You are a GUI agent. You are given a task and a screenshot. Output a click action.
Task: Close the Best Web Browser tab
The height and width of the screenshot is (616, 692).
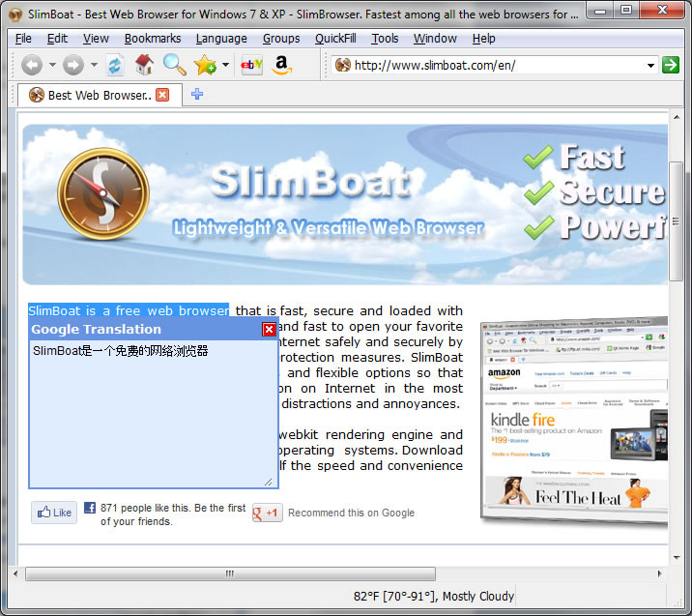click(x=162, y=95)
